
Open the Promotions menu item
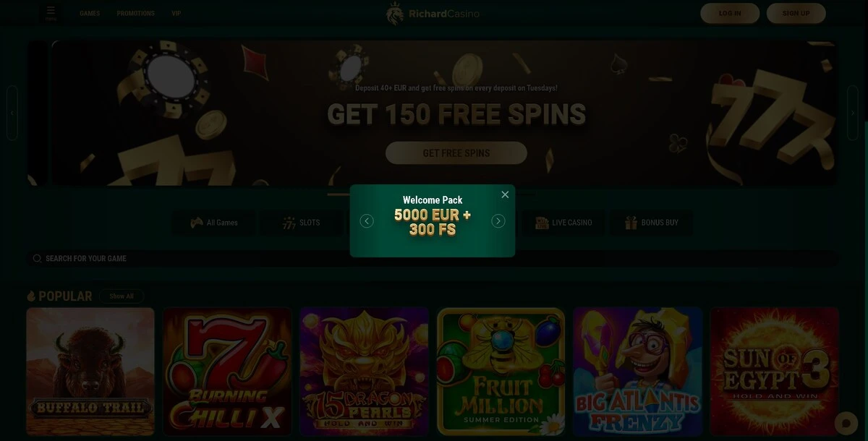[x=136, y=14]
